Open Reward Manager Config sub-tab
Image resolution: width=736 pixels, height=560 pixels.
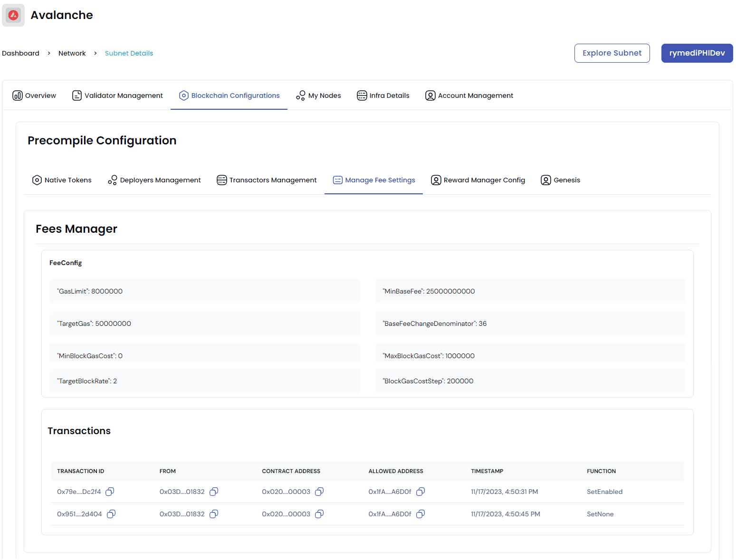[478, 180]
